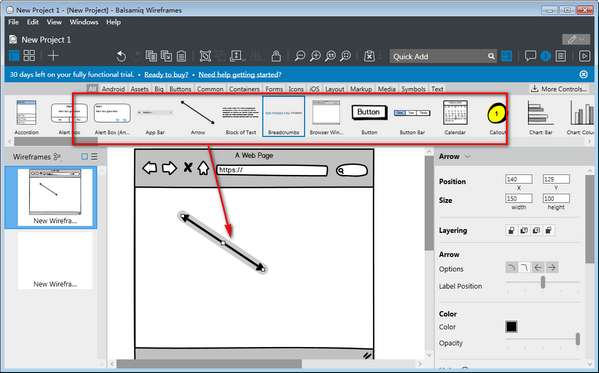Click the Group selection icon

205,57
